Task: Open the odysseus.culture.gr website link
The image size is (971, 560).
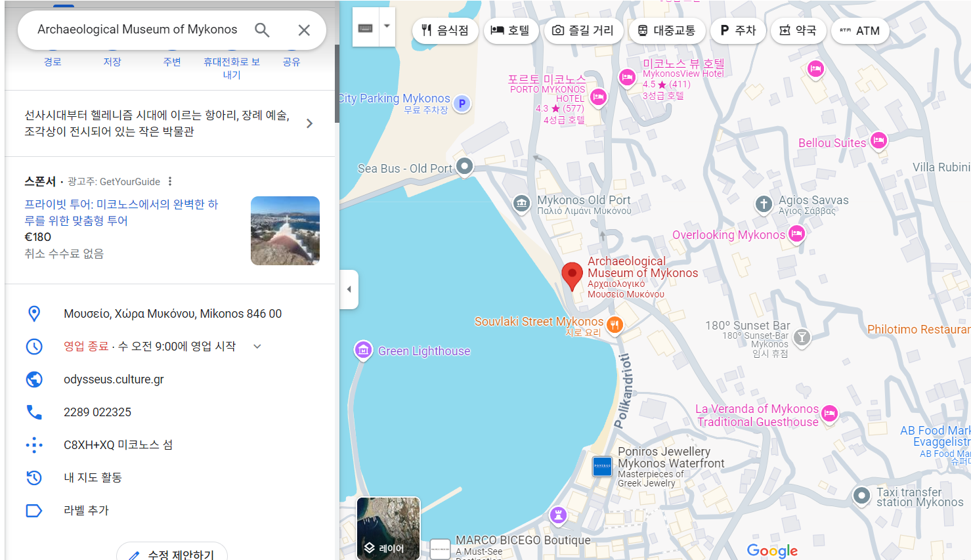Action: [114, 379]
